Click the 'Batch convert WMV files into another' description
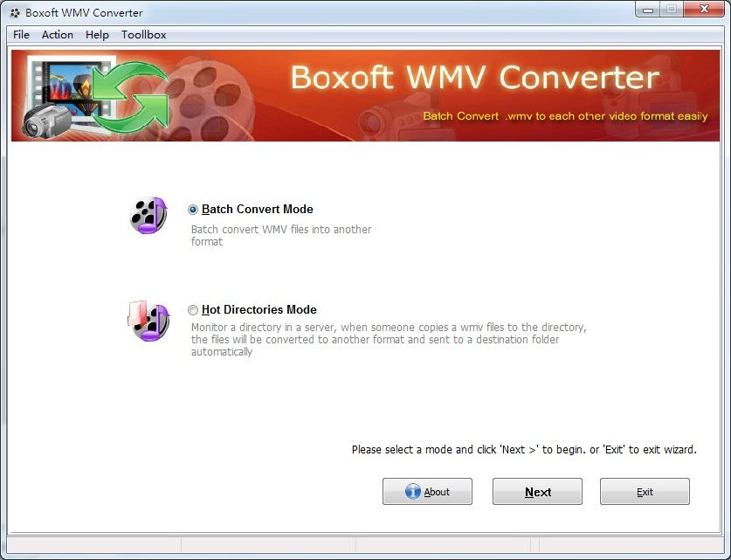 coord(281,236)
